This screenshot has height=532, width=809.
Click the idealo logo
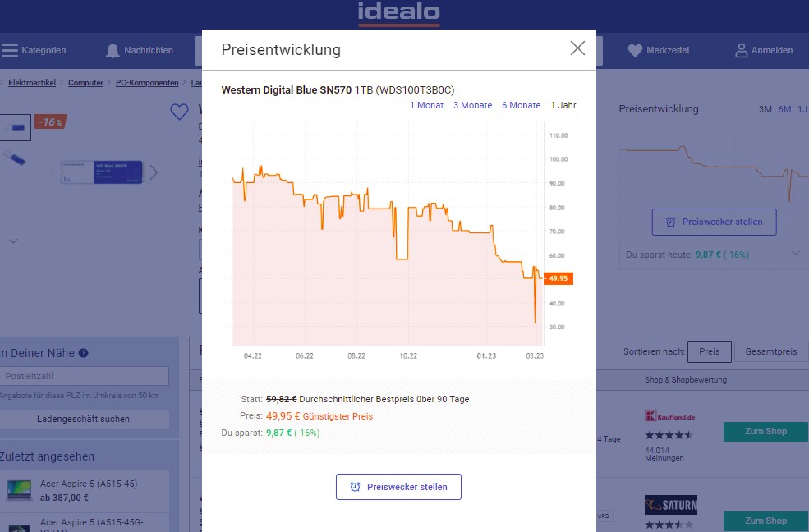tap(399, 13)
